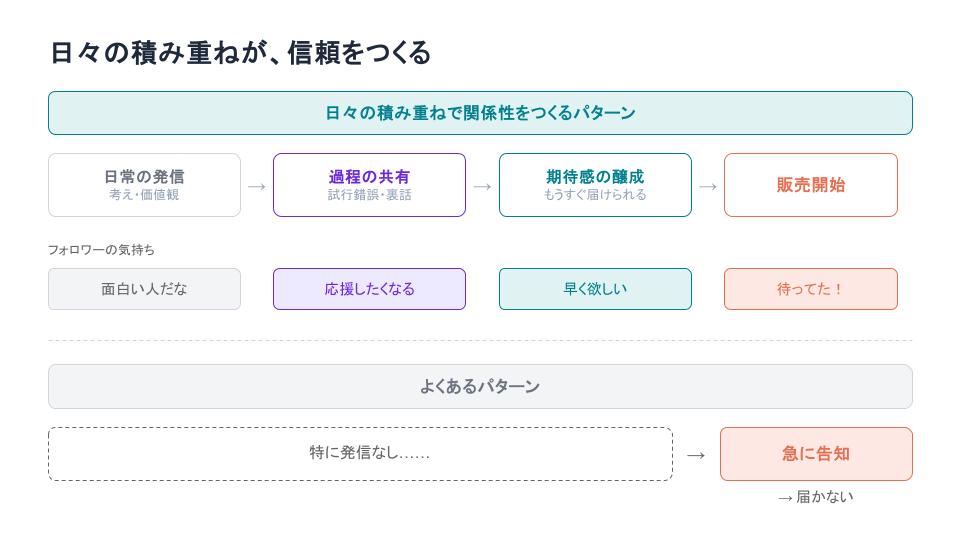Click the → 届かない caption text

[816, 497]
